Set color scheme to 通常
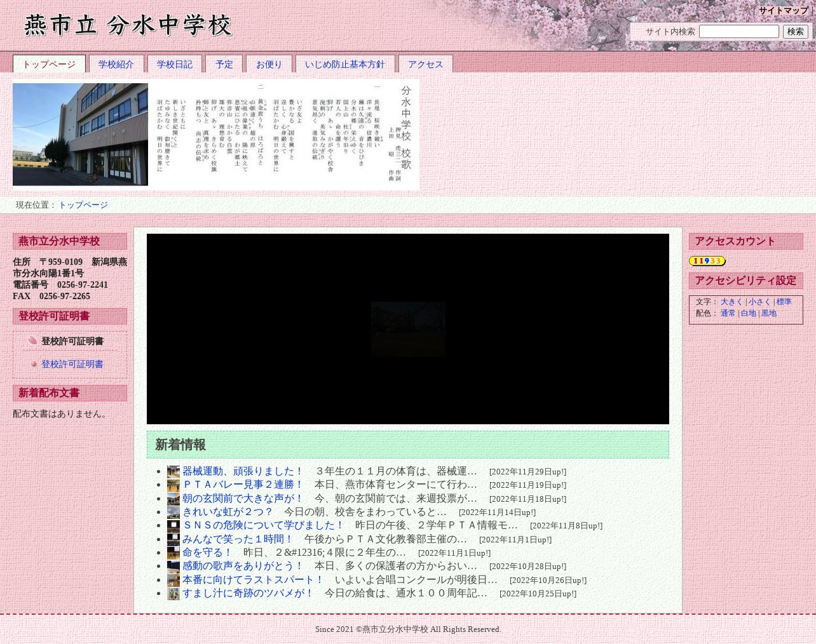Screen dimensions: 816x644 click(728, 313)
